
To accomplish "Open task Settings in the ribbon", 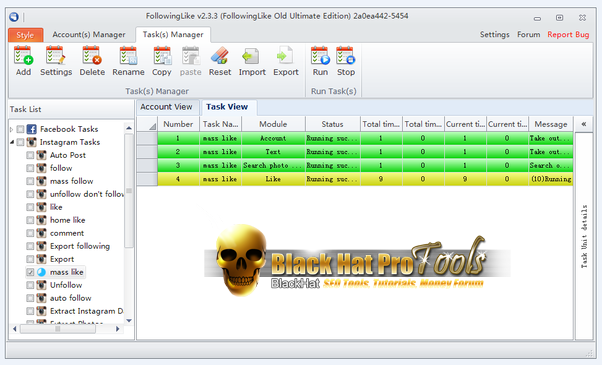I will pos(56,61).
